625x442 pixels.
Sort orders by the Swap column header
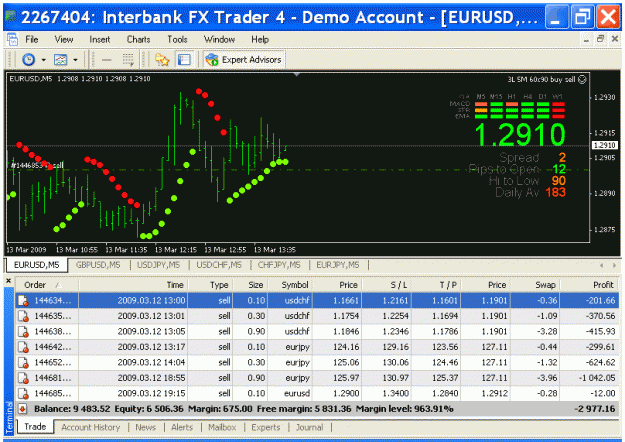[535, 285]
